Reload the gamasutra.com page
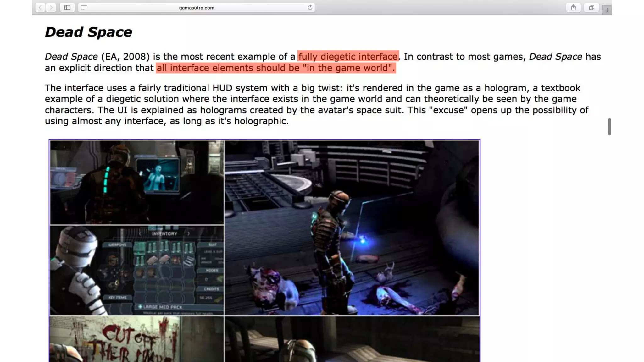644x362 pixels. [x=310, y=8]
